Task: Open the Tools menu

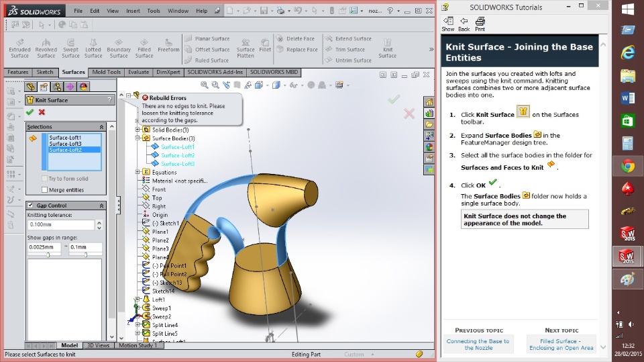Action: tap(154, 11)
